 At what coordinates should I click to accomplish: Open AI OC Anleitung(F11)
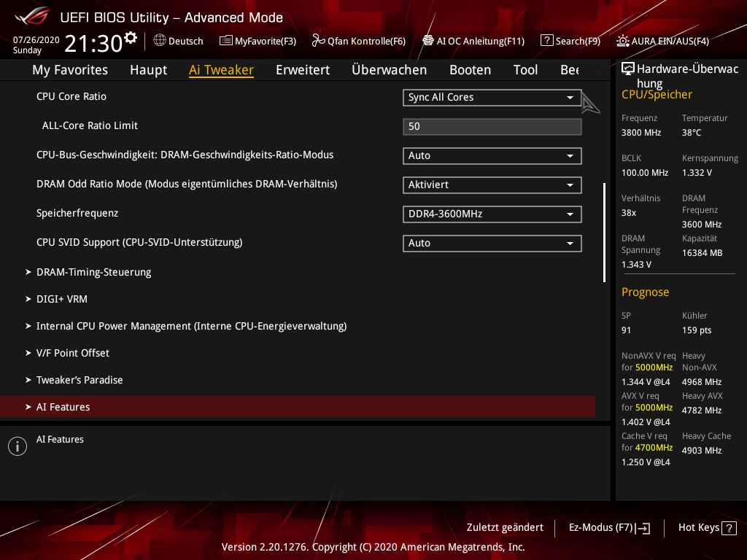[x=473, y=41]
